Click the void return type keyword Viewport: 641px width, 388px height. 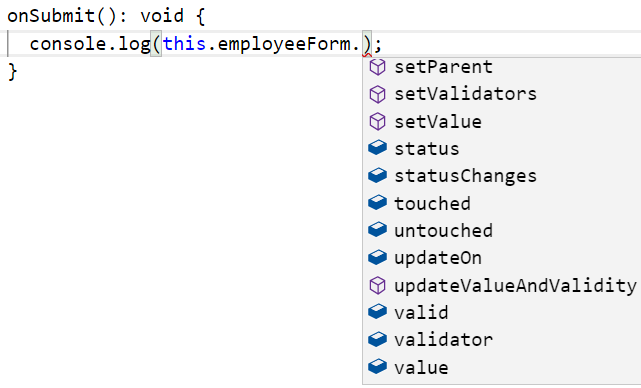pyautogui.click(x=162, y=16)
